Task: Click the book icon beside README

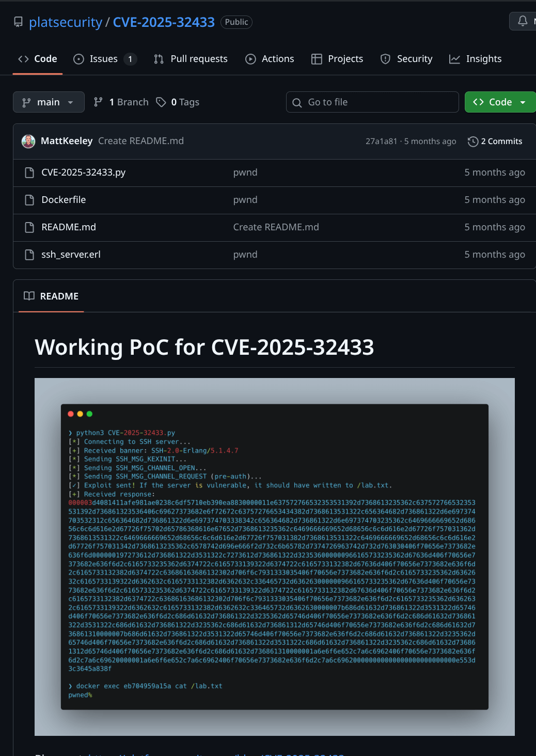Action: [29, 296]
